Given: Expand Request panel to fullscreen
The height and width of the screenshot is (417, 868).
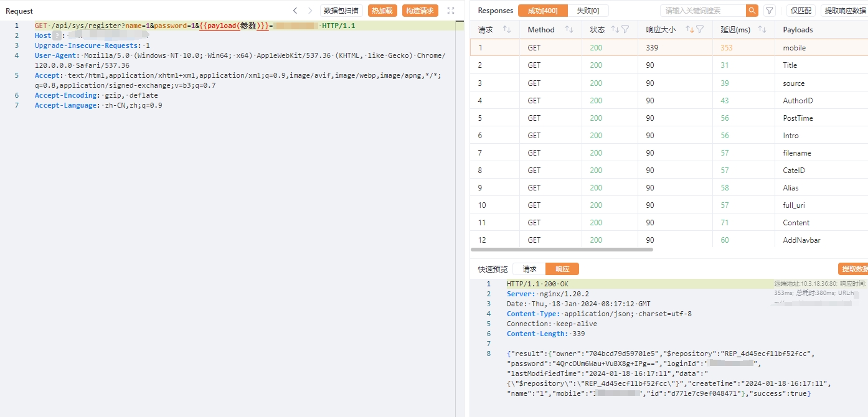Looking at the screenshot, I should 451,11.
